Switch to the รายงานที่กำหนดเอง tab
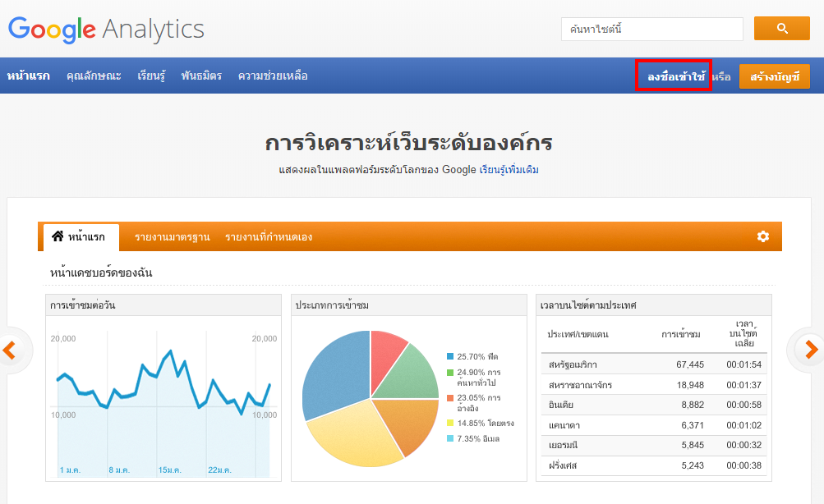 click(269, 237)
